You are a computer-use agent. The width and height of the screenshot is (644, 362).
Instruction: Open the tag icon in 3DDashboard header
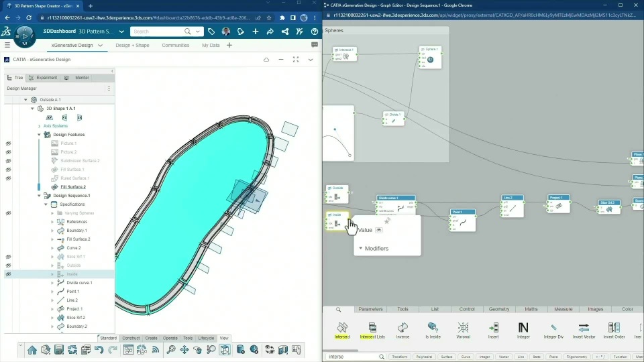(211, 32)
